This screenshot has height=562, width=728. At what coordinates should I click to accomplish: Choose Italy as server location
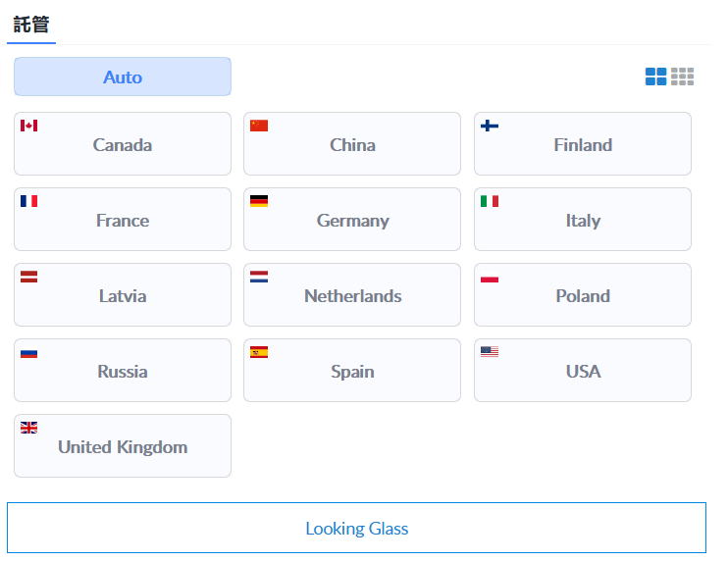pos(583,219)
